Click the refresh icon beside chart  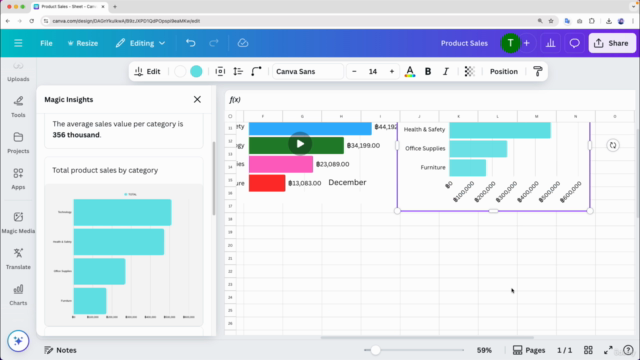[613, 145]
